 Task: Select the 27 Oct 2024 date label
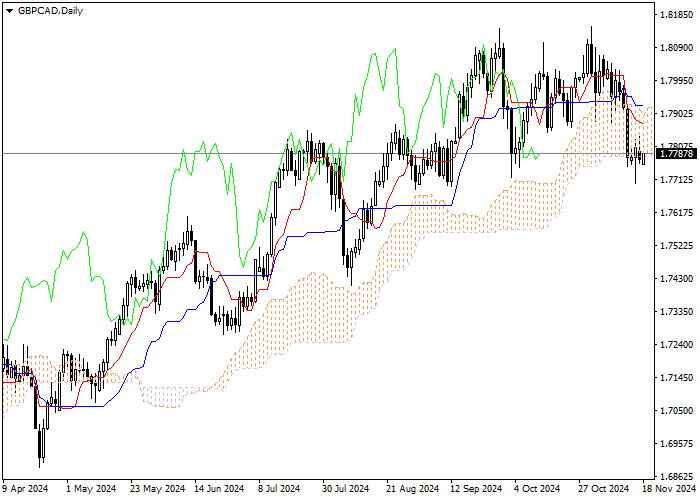pos(604,489)
